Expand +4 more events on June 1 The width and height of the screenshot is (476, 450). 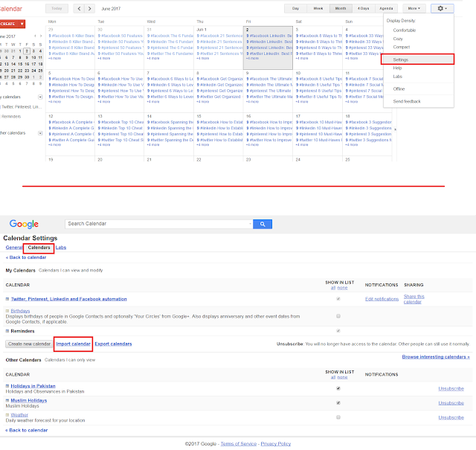click(203, 58)
